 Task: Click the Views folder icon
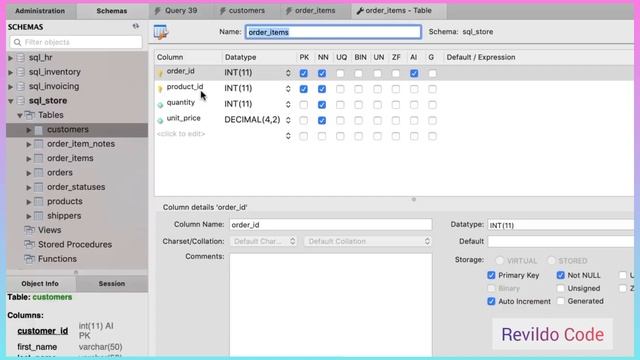(x=29, y=230)
